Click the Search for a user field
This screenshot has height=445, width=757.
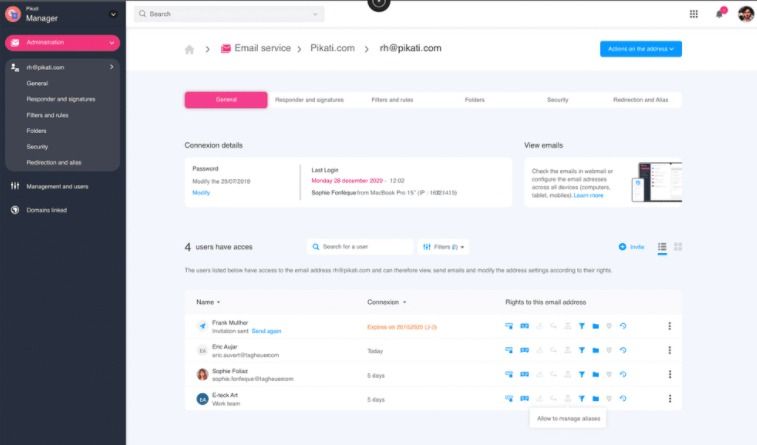pyautogui.click(x=360, y=247)
